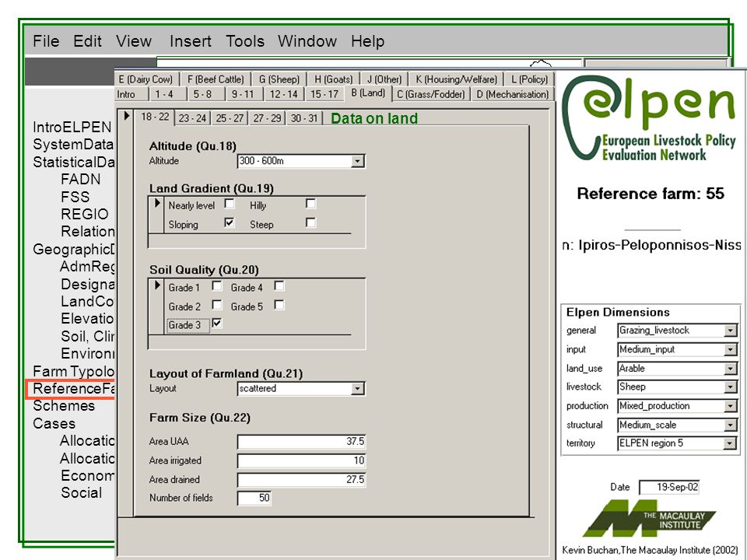Viewport: 747px width, 560px height.
Task: Check the Grade 4 soil checkbox
Action: coord(279,285)
